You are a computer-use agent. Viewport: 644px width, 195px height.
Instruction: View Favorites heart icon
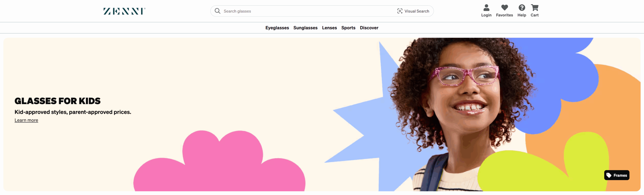click(x=504, y=8)
